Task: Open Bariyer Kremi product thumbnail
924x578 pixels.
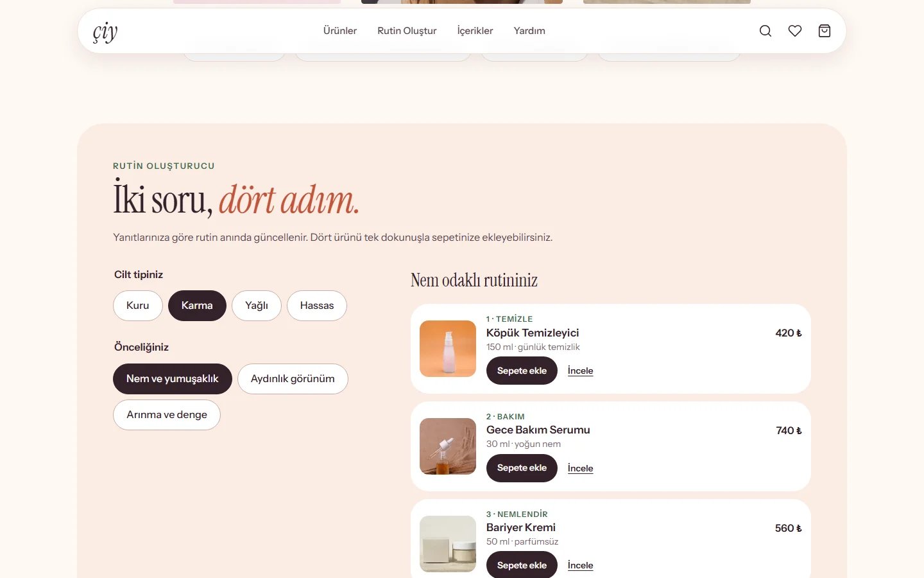Action: point(448,544)
